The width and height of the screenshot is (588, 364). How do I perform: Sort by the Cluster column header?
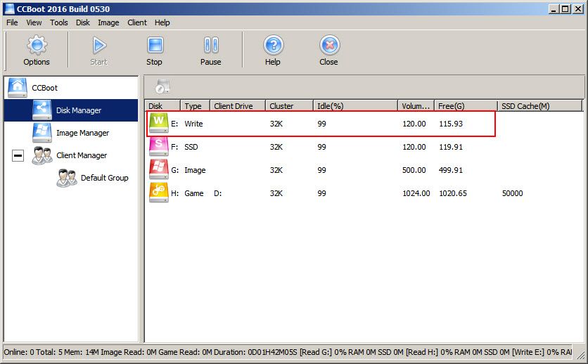[289, 106]
